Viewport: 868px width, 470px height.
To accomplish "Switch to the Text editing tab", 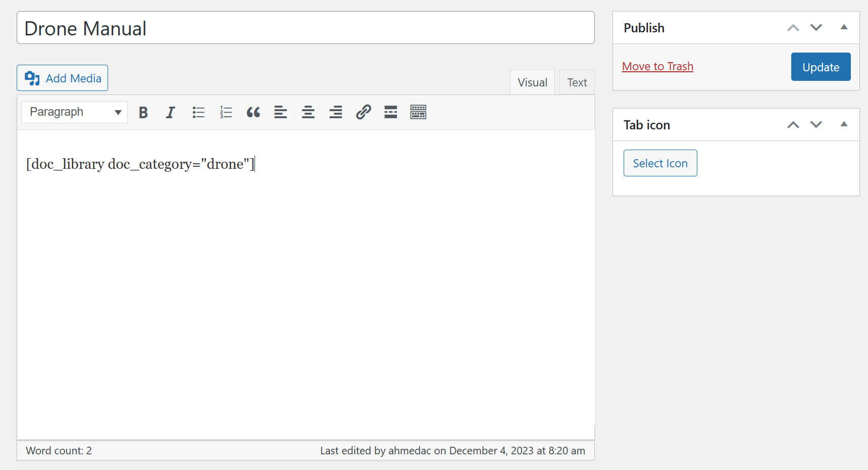I will point(577,82).
